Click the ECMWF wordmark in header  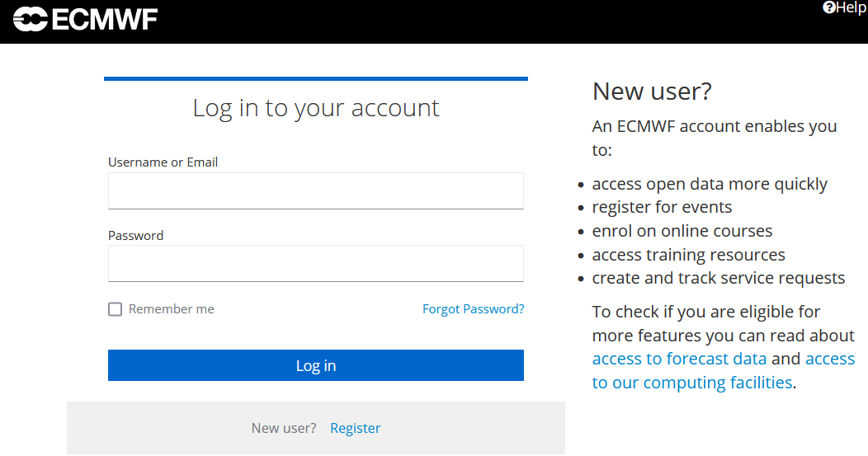tap(105, 19)
